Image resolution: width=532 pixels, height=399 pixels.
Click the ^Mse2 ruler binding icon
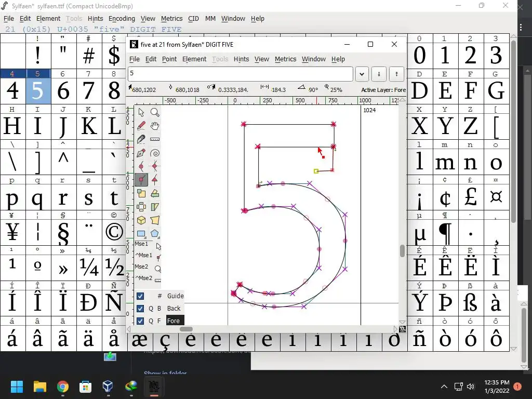point(158,280)
